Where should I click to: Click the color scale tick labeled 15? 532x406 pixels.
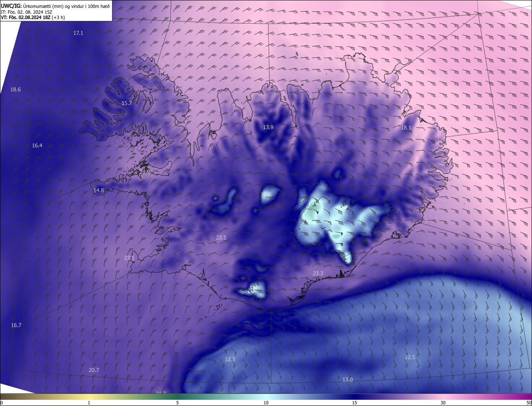click(x=355, y=403)
